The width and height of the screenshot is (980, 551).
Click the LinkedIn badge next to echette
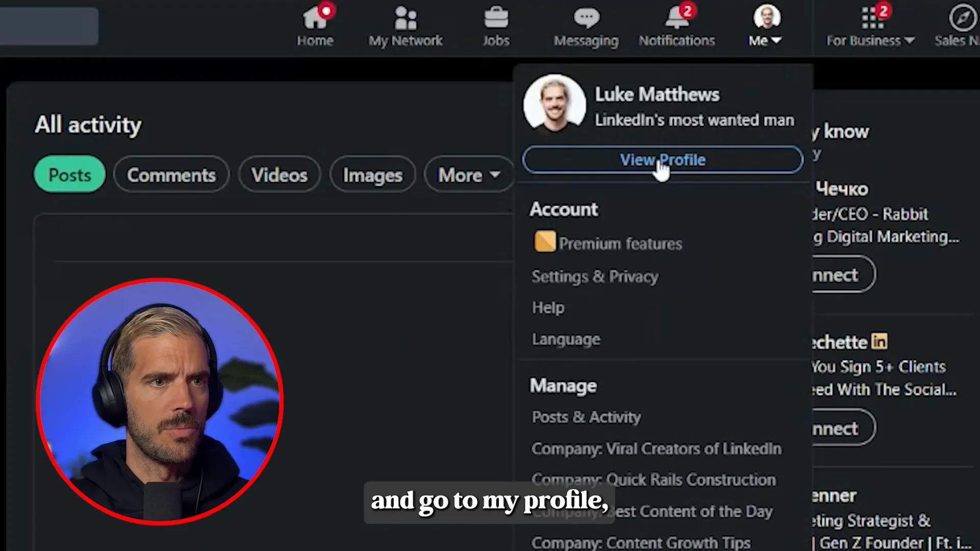coord(879,341)
